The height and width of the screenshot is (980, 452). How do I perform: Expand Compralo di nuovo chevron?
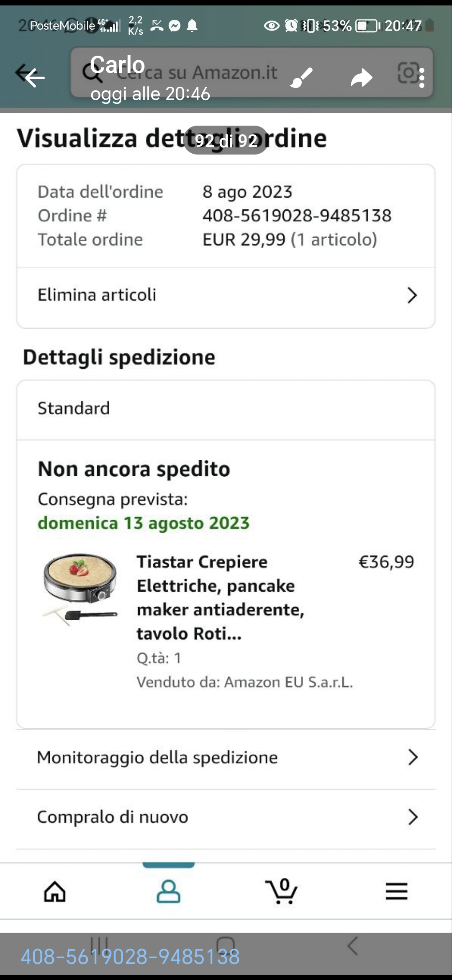413,817
